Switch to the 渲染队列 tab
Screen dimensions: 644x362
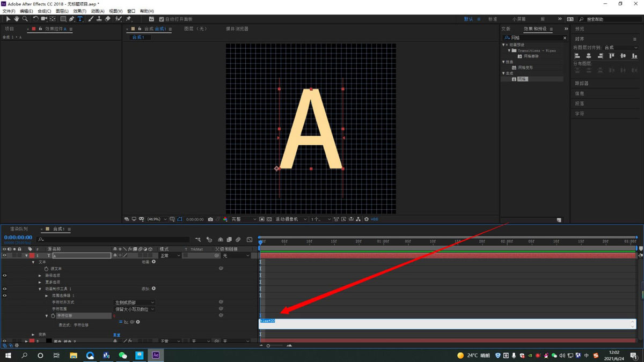point(19,229)
